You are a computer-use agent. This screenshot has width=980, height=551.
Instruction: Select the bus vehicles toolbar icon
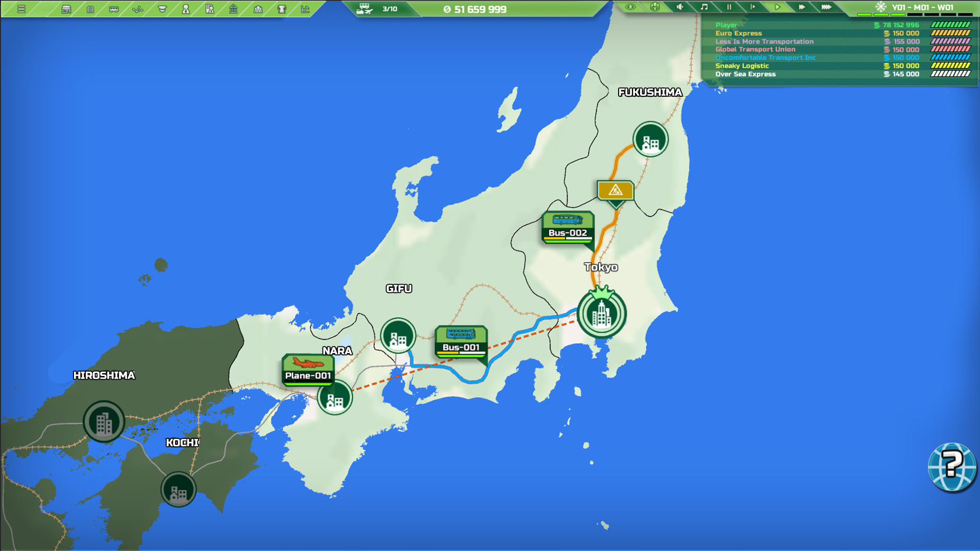coord(113,8)
